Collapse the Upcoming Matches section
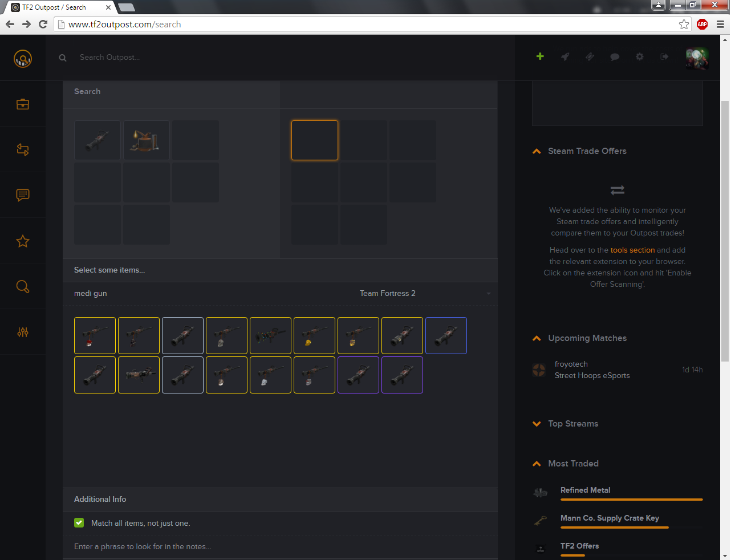 pos(537,338)
